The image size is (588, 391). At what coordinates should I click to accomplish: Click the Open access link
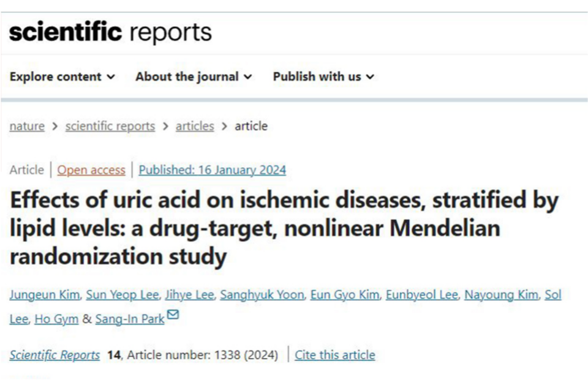[x=91, y=170]
